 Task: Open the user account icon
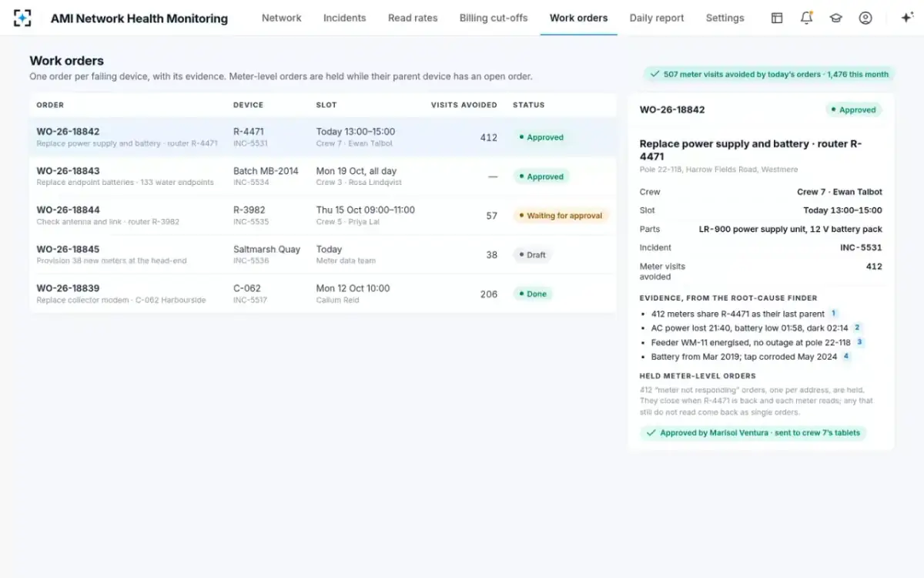click(x=865, y=18)
